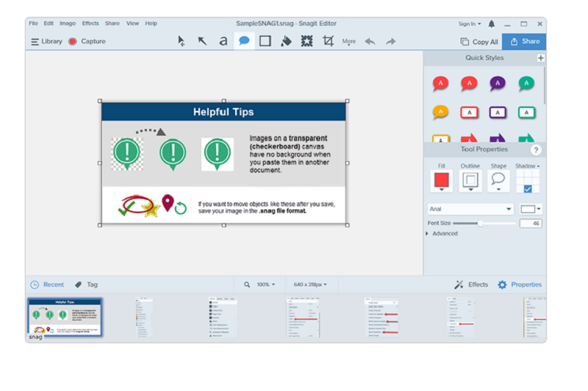Select the Favorites cursor-plus tool

point(181,41)
